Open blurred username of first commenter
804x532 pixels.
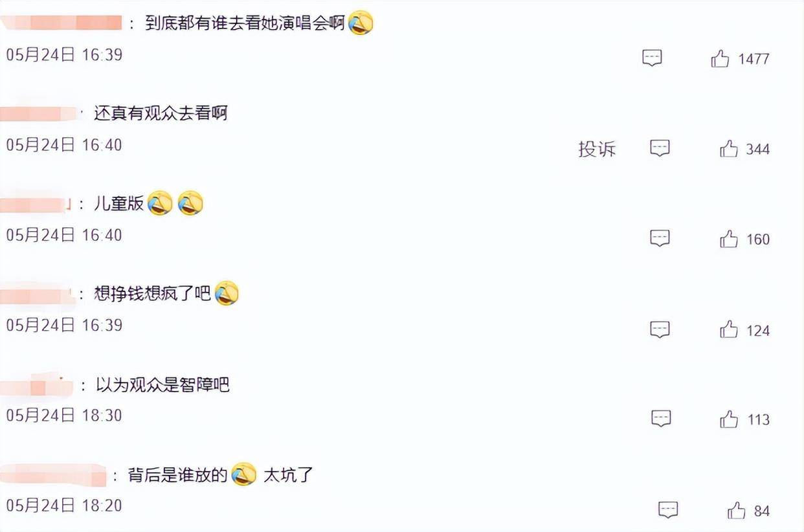click(x=61, y=23)
